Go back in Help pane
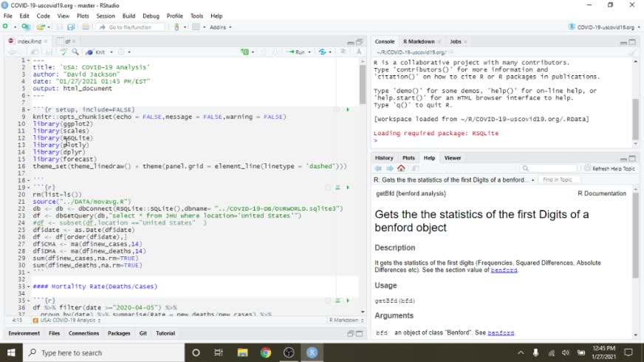 coord(378,168)
